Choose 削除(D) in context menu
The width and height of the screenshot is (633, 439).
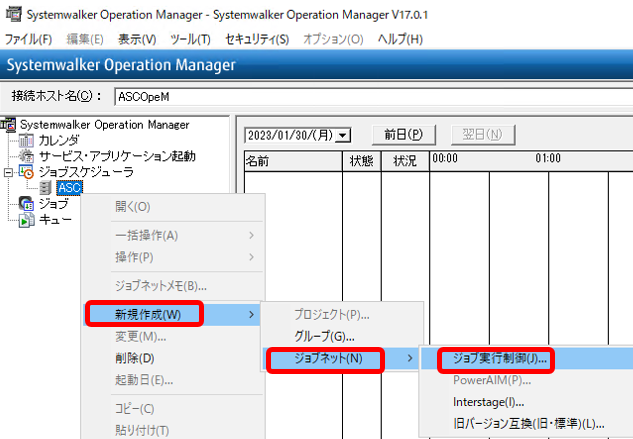[174, 358]
